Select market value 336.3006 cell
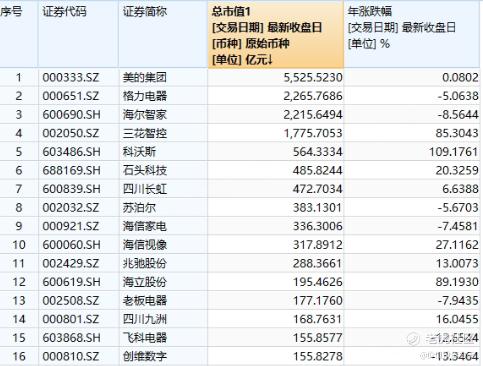Screen dimensions: 483x366 (276, 226)
